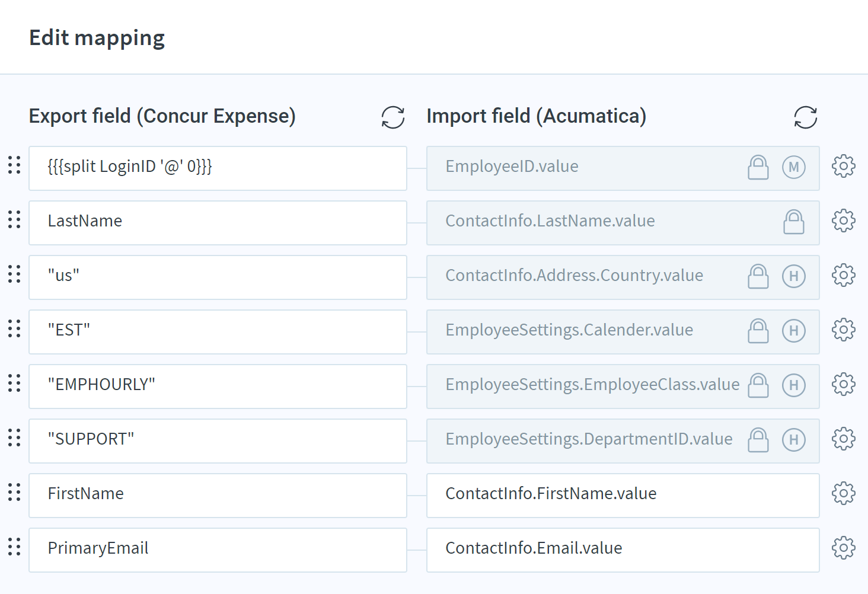Edit the ContactInfo.FirstName.value import field
Image resolution: width=868 pixels, height=594 pixels.
point(623,496)
